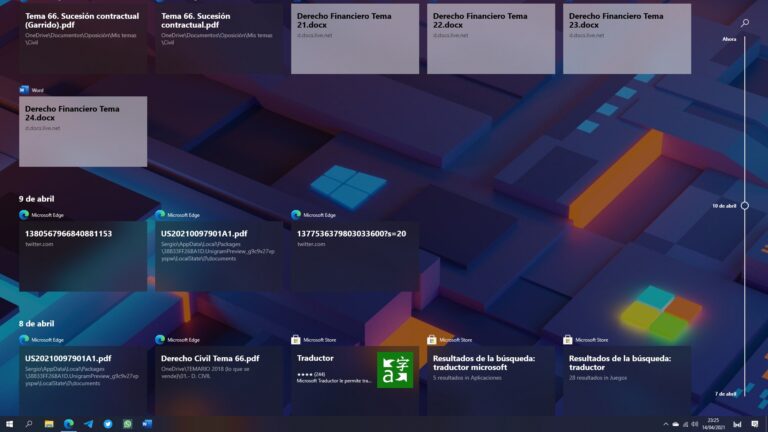Jump to Ahora on the timeline

tap(729, 39)
